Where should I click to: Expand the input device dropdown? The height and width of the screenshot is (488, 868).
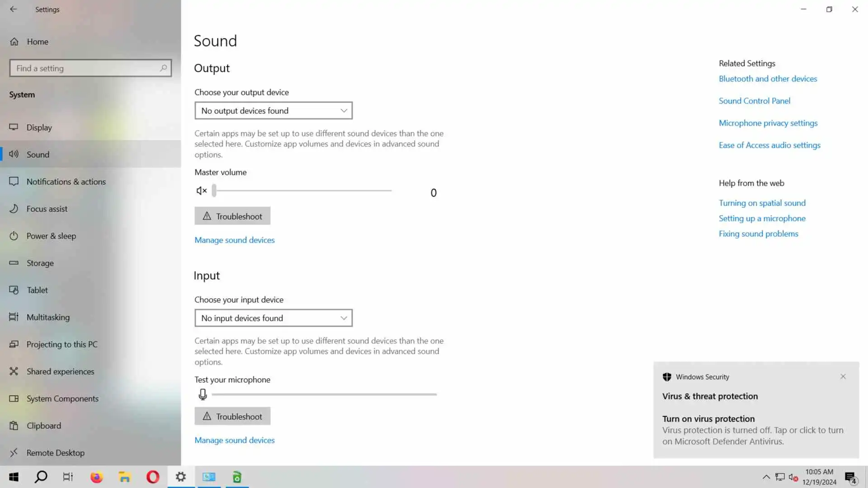(x=274, y=318)
